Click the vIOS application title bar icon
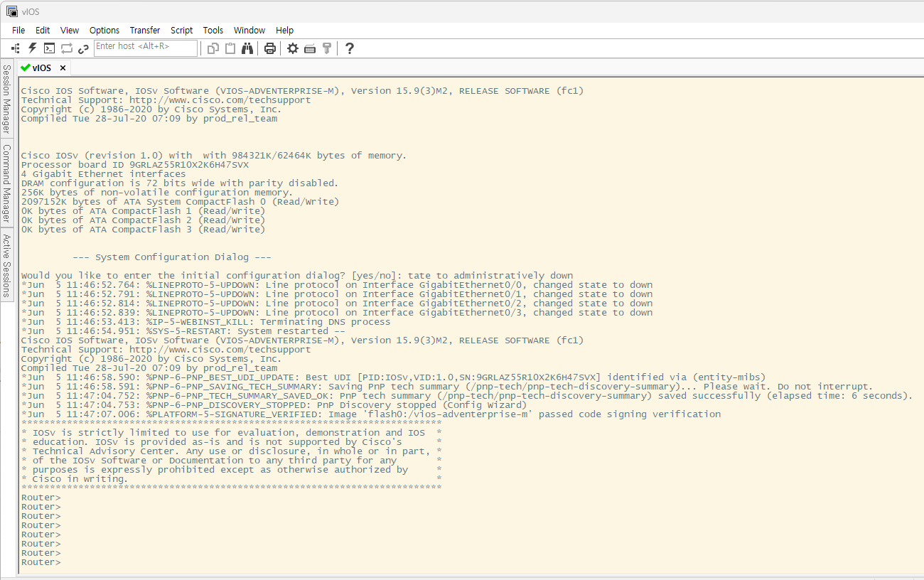The image size is (924, 580). click(11, 11)
